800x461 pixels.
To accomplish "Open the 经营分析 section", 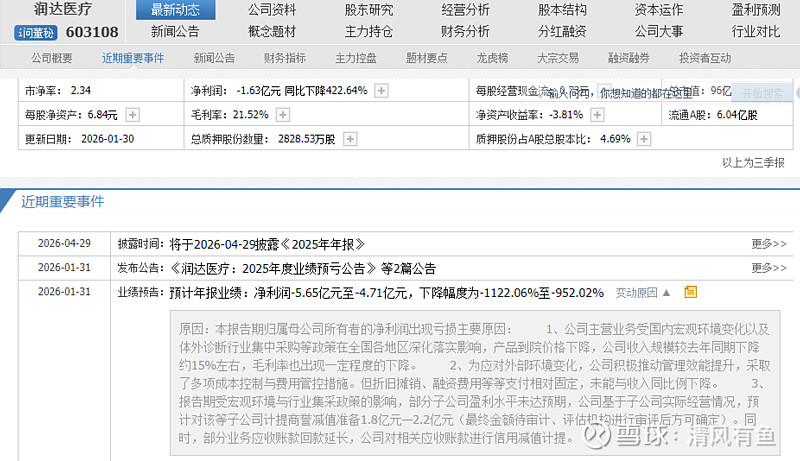I will coord(465,10).
